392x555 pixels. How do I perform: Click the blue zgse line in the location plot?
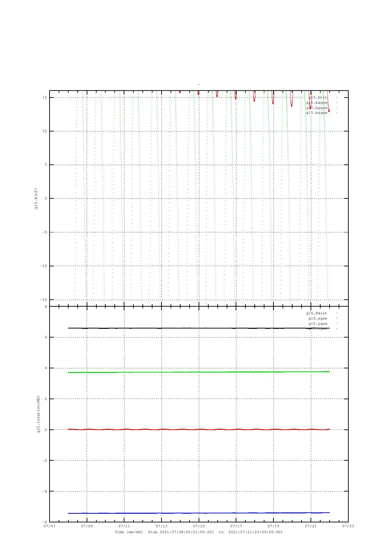199,513
